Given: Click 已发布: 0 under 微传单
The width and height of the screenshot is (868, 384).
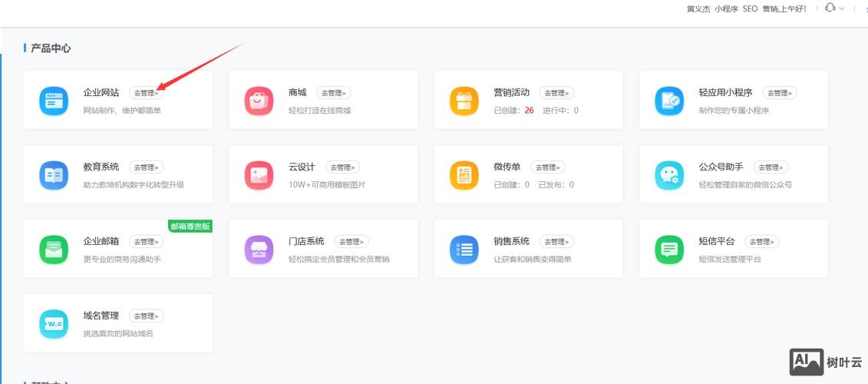Looking at the screenshot, I should coord(556,184).
